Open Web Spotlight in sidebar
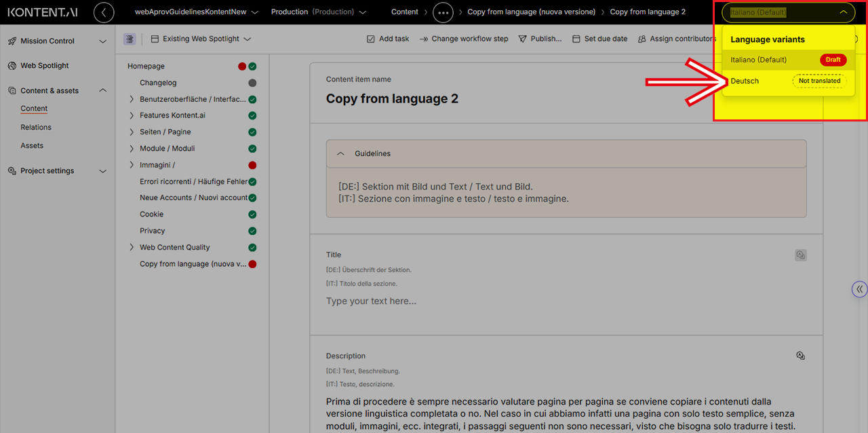The width and height of the screenshot is (868, 433). [45, 66]
